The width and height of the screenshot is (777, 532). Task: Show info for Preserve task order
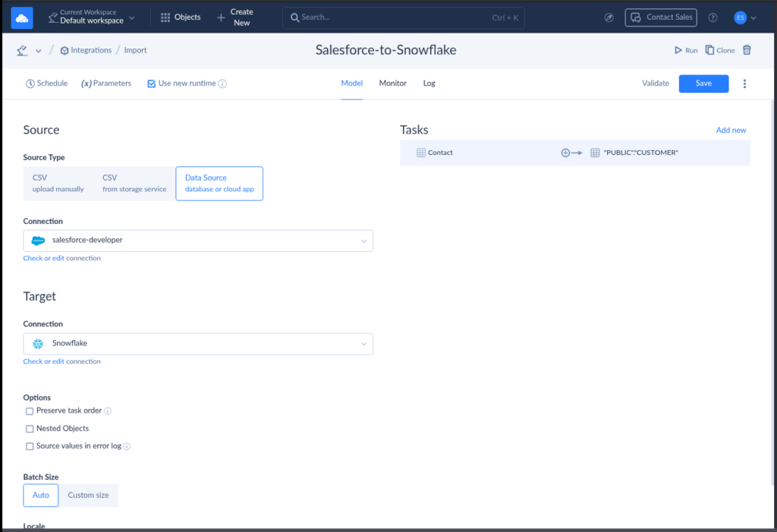click(108, 411)
